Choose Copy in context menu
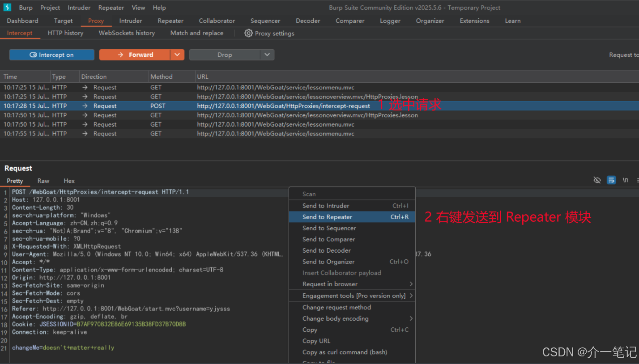639x364 pixels. point(352,330)
